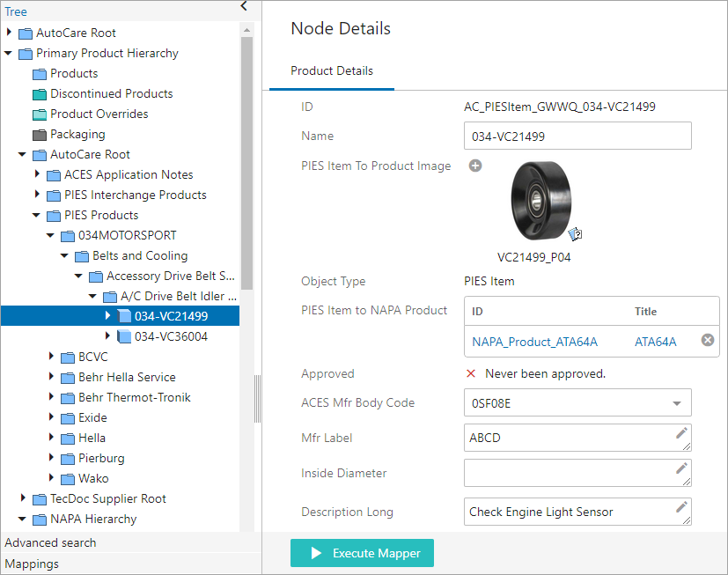Remove the NAPA_Product_ATA64A reference
Screen dimensions: 728x575
pyautogui.click(x=708, y=341)
